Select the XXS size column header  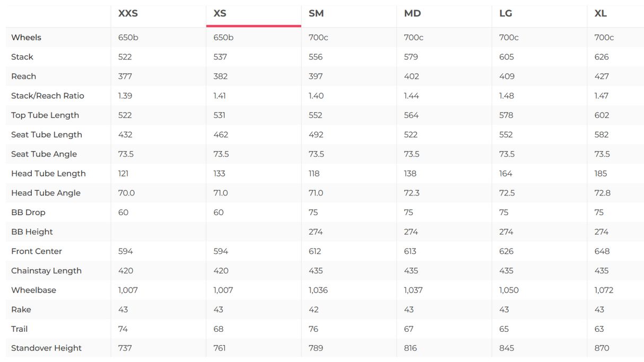(128, 14)
